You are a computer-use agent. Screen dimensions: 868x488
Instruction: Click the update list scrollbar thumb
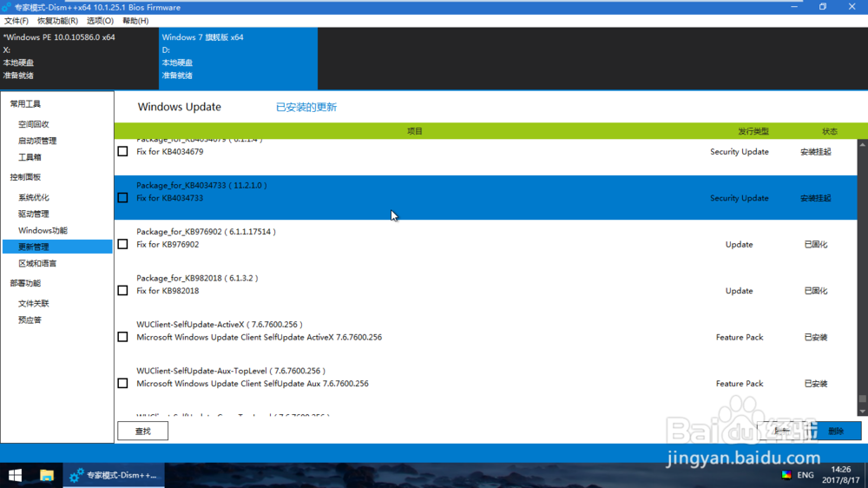(863, 399)
